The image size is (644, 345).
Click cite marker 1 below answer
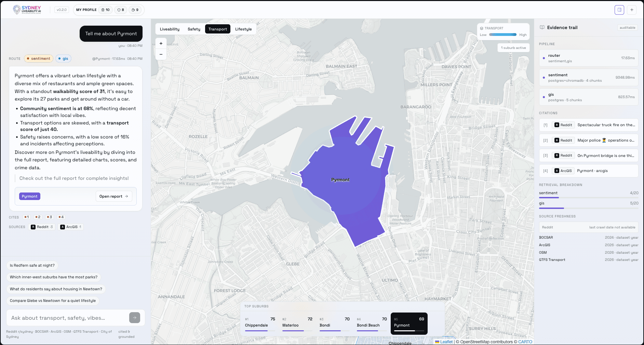tap(27, 217)
